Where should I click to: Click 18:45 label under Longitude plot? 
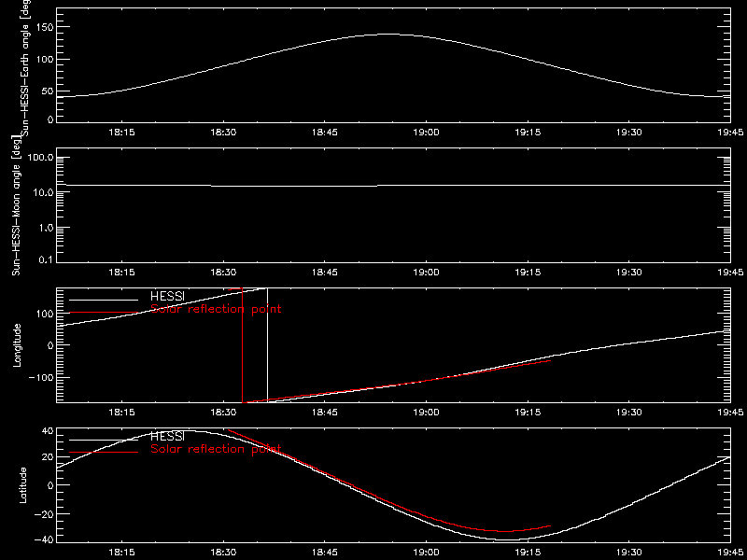pyautogui.click(x=324, y=413)
